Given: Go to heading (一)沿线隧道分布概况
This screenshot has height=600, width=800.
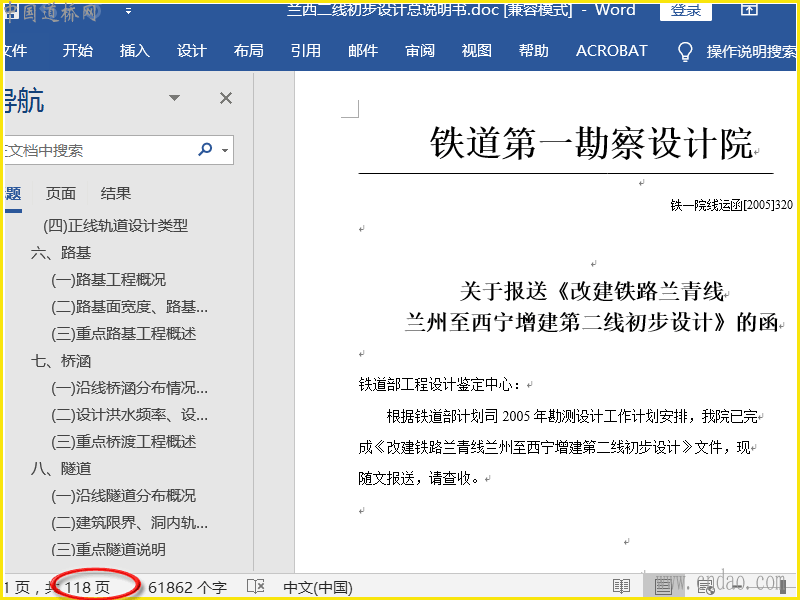Looking at the screenshot, I should point(124,495).
